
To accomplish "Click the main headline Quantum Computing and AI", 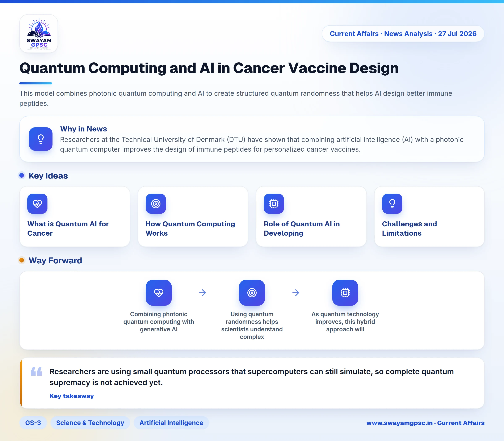I will click(x=209, y=68).
